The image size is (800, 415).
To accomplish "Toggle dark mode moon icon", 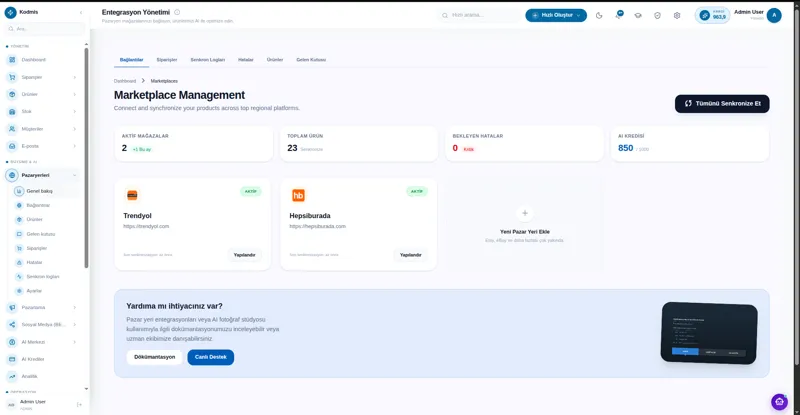I will pos(599,15).
